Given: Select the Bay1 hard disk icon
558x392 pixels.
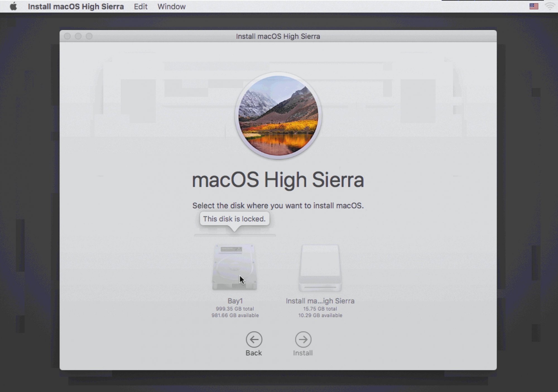Looking at the screenshot, I should [235, 267].
